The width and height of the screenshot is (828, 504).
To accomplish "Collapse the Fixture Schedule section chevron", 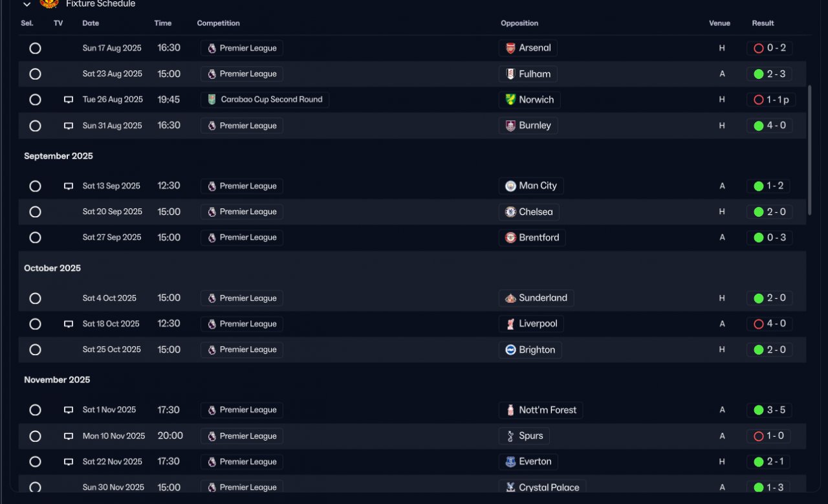I will [x=27, y=5].
